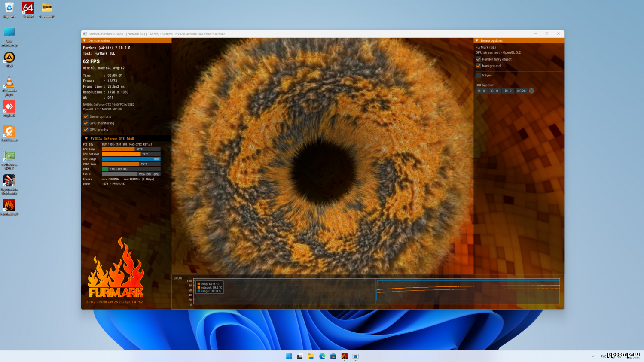
Task: Toggle the GPU monitoring checkbox
Action: 85,123
